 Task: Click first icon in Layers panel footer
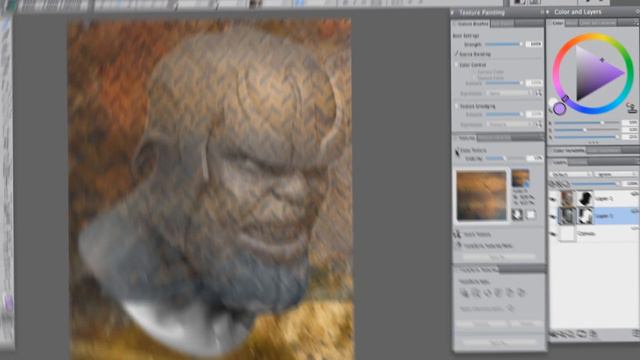[x=553, y=334]
